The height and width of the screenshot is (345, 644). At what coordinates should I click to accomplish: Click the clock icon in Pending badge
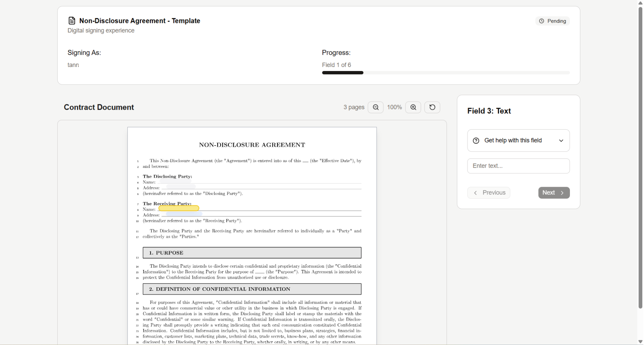[542, 21]
